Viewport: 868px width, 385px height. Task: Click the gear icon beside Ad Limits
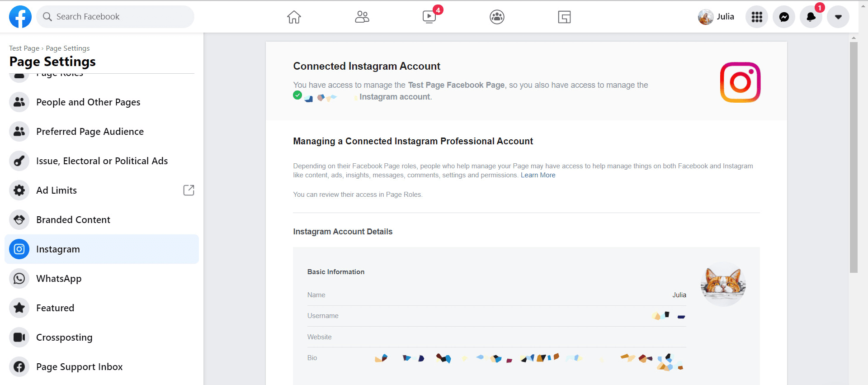pos(19,190)
